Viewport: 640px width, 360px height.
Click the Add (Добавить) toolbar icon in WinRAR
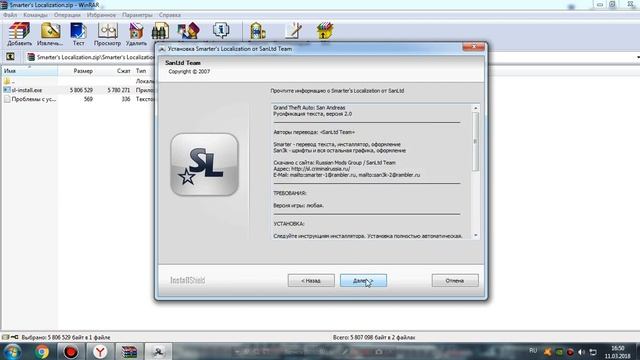19,34
